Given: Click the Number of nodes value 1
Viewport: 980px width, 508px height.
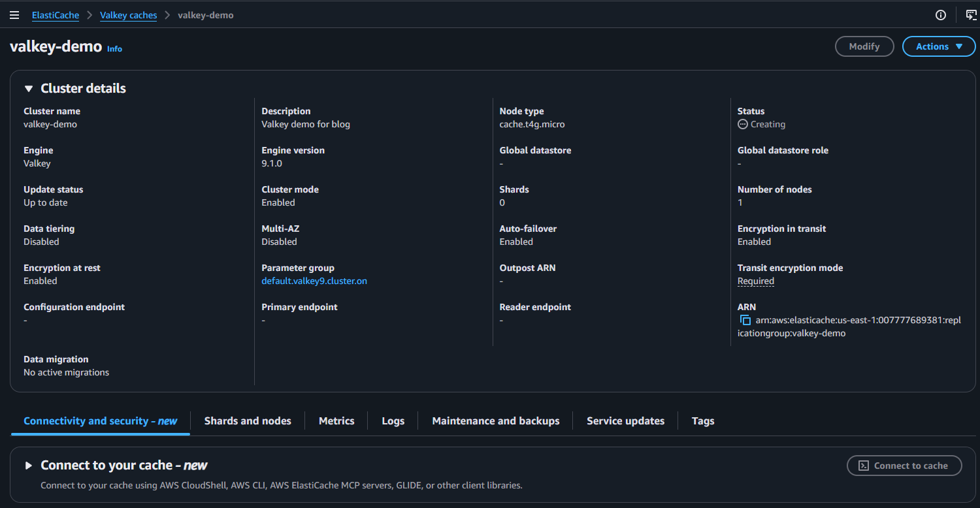Looking at the screenshot, I should 740,202.
